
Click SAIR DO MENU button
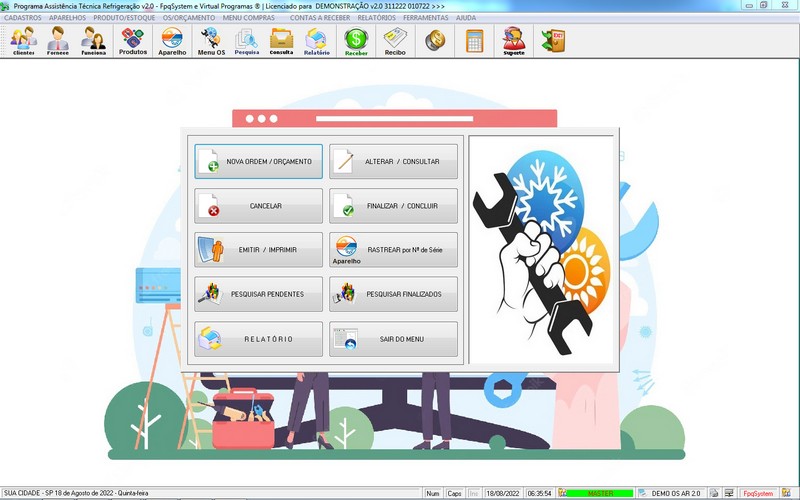[x=393, y=339]
